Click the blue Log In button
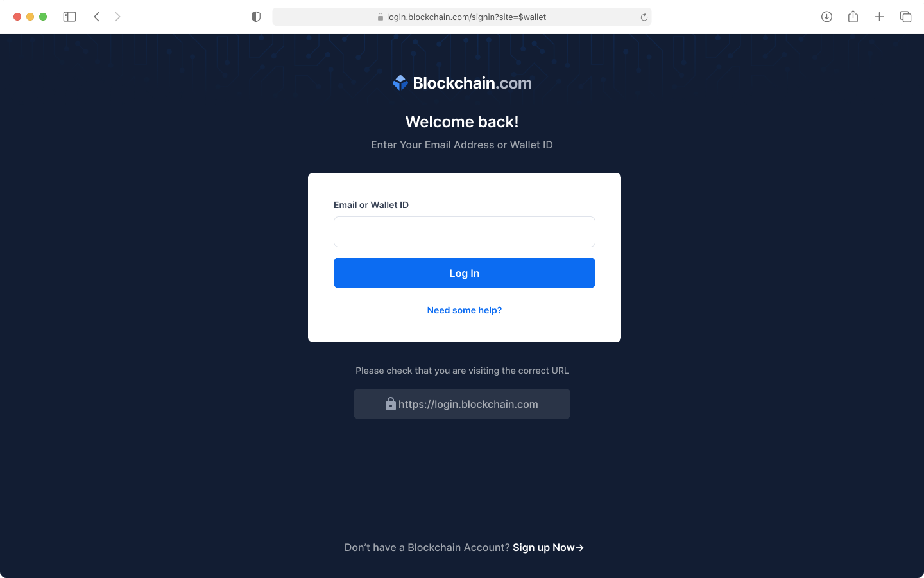This screenshot has height=578, width=924. (465, 273)
